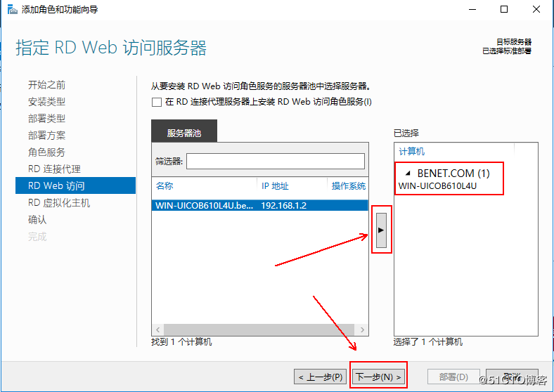Enable install on RD Connection Broker checkbox
This screenshot has height=392, width=554.
pos(157,102)
